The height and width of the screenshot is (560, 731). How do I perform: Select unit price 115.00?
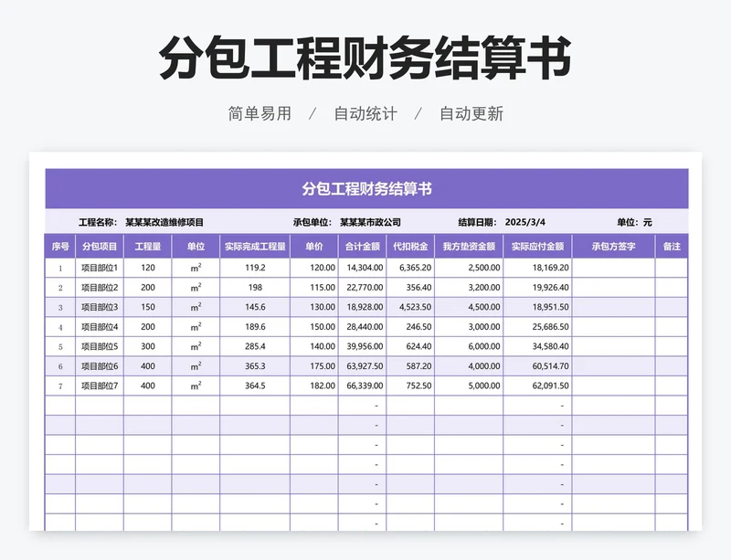tap(323, 288)
